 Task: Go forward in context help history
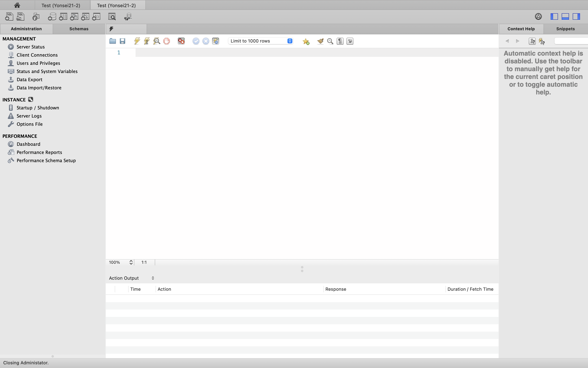point(518,41)
